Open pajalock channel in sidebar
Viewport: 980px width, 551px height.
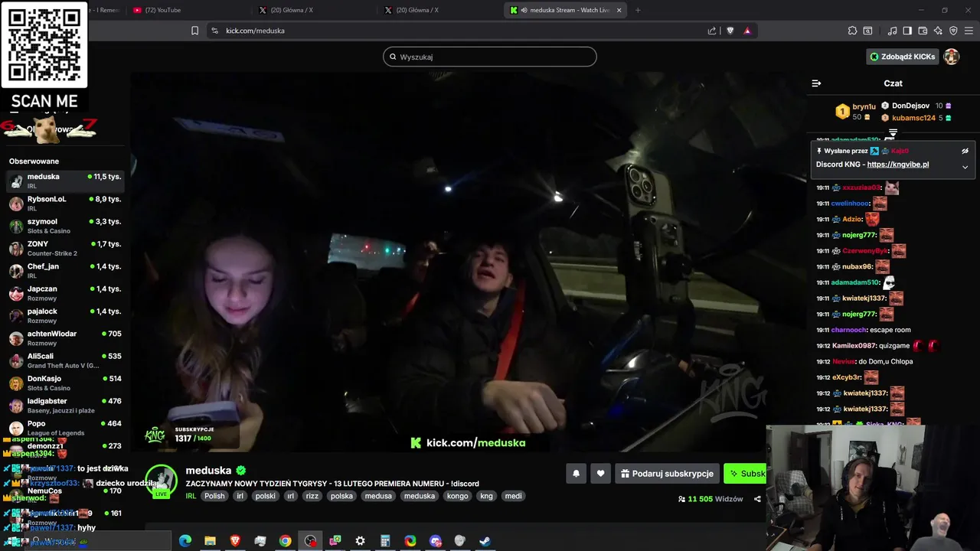[65, 316]
